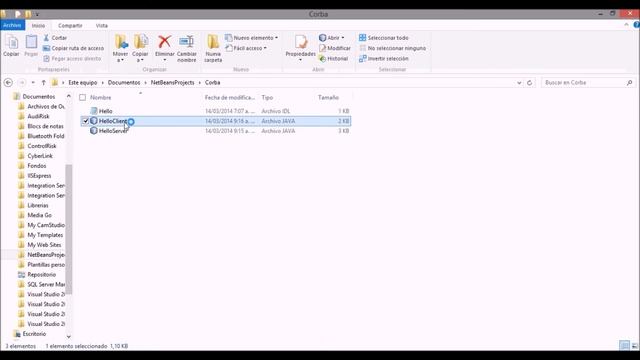
Task: Toggle the select-all checkbox beside Nombre
Action: (x=82, y=98)
